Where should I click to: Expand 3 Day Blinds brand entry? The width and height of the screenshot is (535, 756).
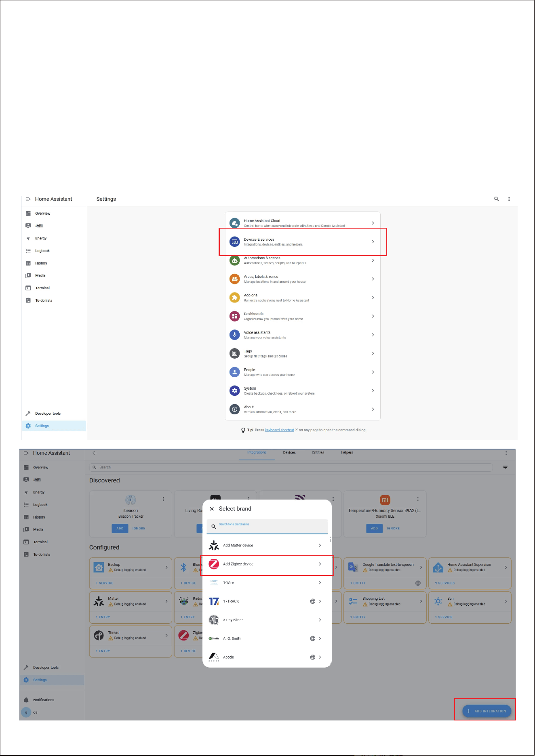pos(267,620)
